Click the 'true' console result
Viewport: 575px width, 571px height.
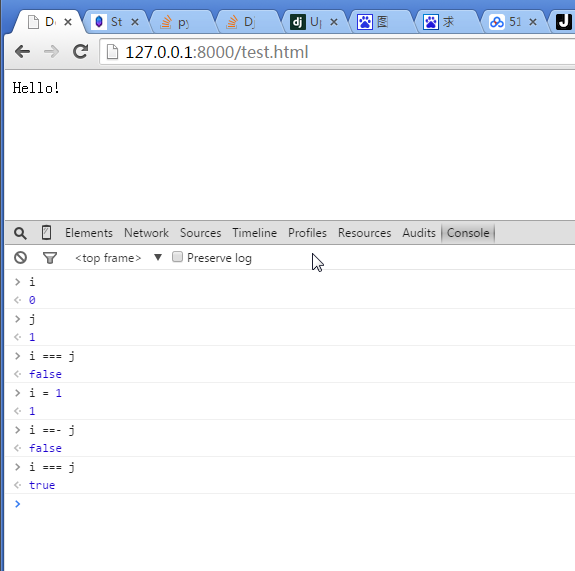click(x=42, y=485)
